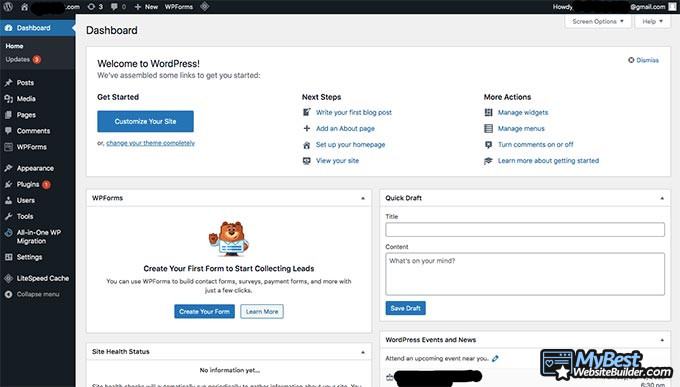
Task: Click the Comments sidebar icon
Action: click(8, 131)
